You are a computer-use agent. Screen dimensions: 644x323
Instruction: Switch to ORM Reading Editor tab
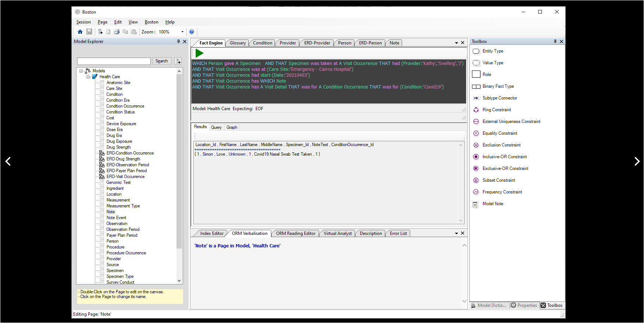click(296, 233)
